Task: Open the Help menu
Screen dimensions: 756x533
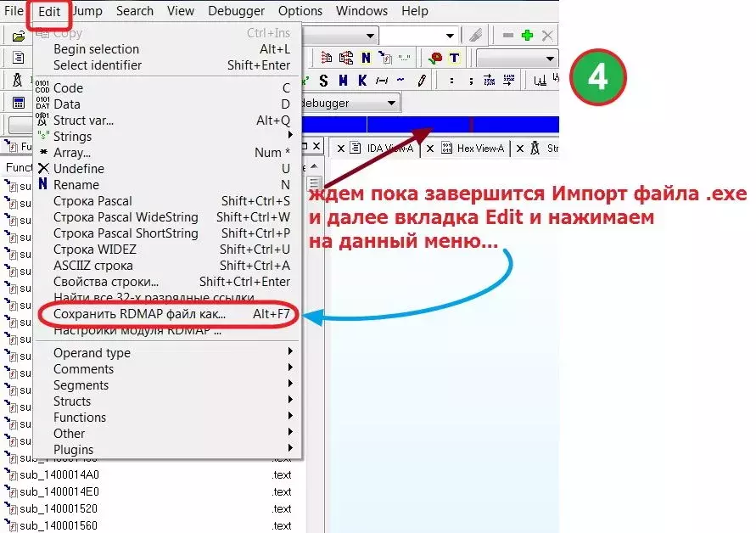Action: click(415, 11)
